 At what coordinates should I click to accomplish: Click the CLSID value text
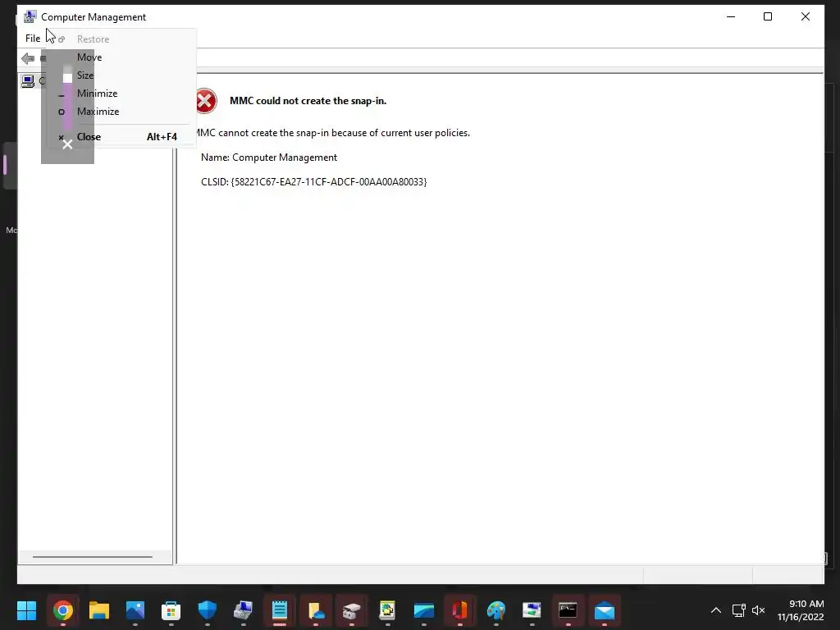329,182
